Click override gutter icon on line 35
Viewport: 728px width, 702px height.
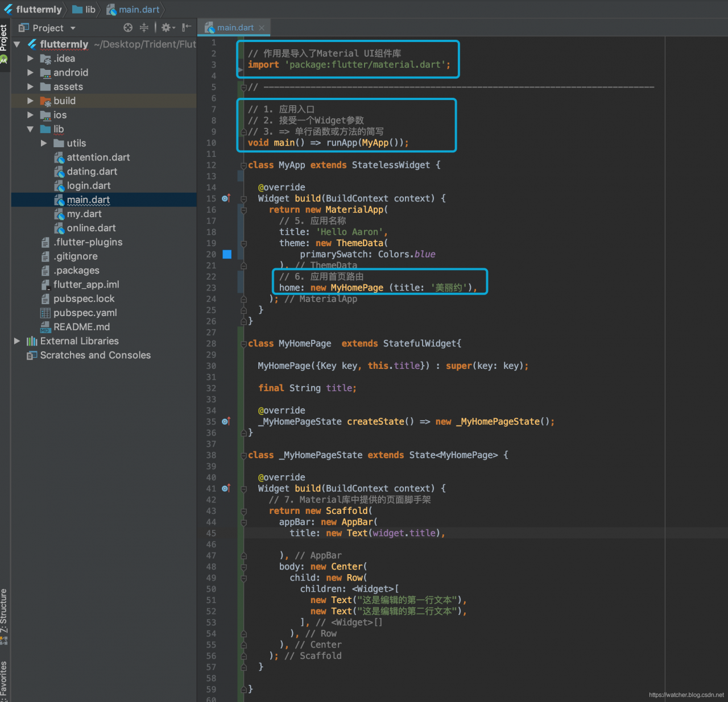point(226,421)
